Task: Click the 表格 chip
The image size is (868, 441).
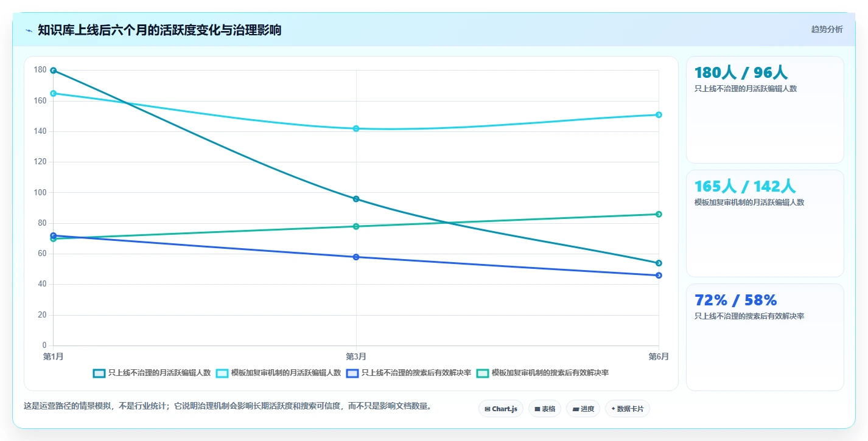Action: click(x=545, y=409)
